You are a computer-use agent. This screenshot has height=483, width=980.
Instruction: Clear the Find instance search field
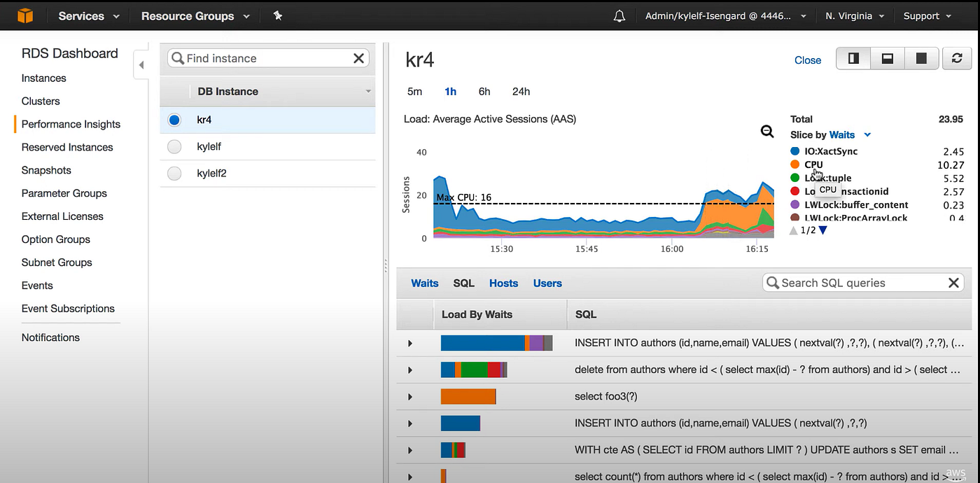click(358, 58)
